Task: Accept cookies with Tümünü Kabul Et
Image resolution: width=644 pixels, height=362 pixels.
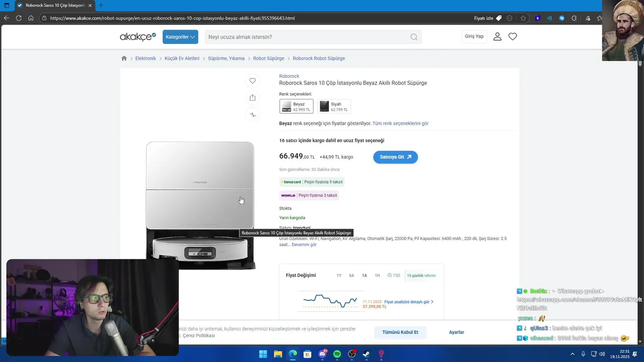Action: [400, 332]
